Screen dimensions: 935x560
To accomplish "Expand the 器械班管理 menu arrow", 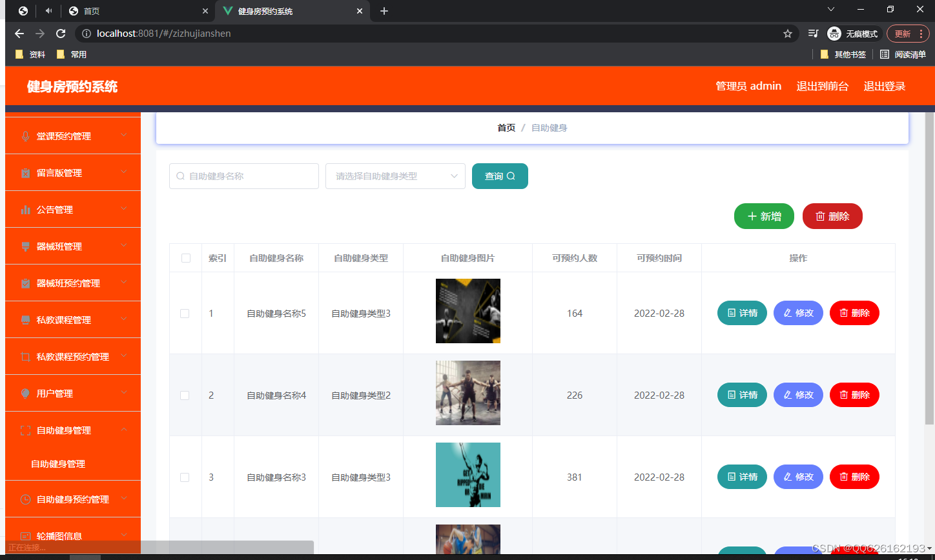I will point(124,246).
